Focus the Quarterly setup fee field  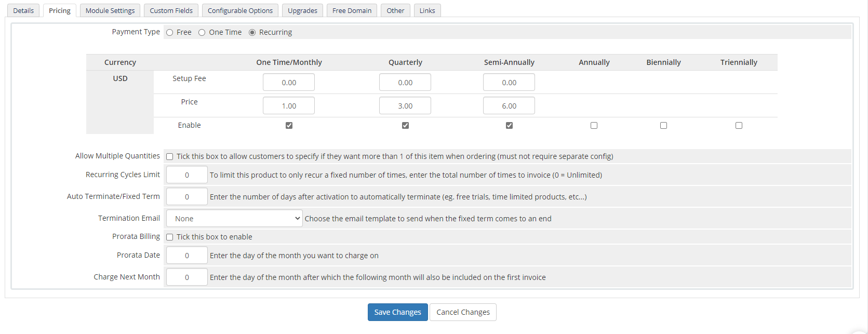point(405,83)
